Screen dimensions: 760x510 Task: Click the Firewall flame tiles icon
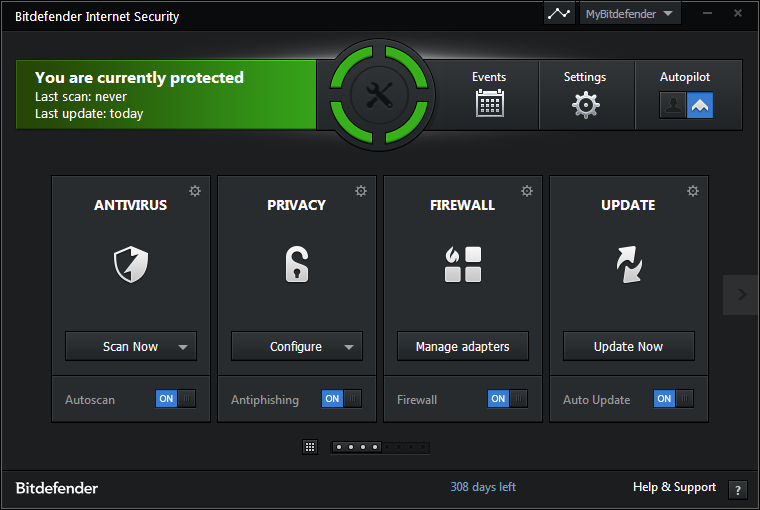(463, 264)
